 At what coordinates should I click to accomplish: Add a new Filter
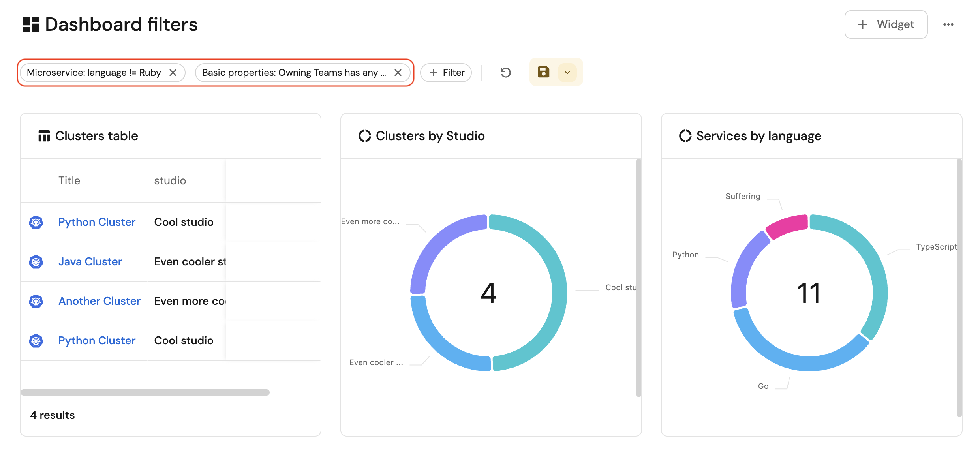pyautogui.click(x=446, y=73)
